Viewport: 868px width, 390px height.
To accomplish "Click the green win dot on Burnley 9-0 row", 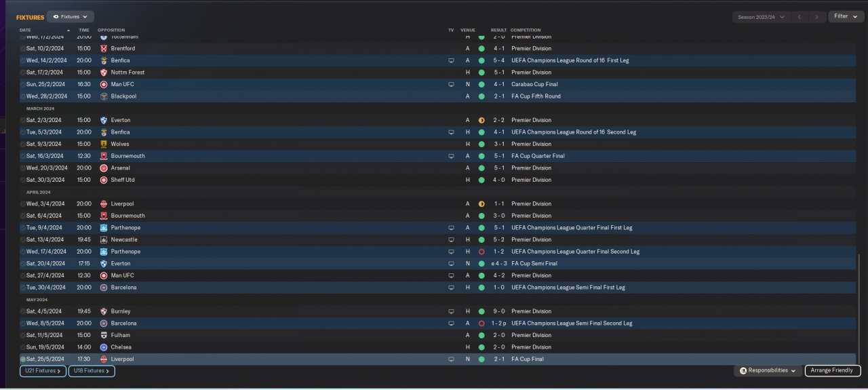I will tap(481, 311).
